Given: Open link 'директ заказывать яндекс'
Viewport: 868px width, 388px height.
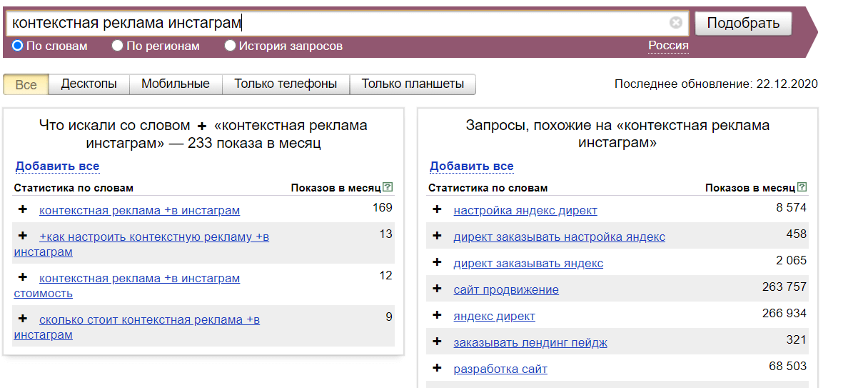Looking at the screenshot, I should pyautogui.click(x=528, y=263).
